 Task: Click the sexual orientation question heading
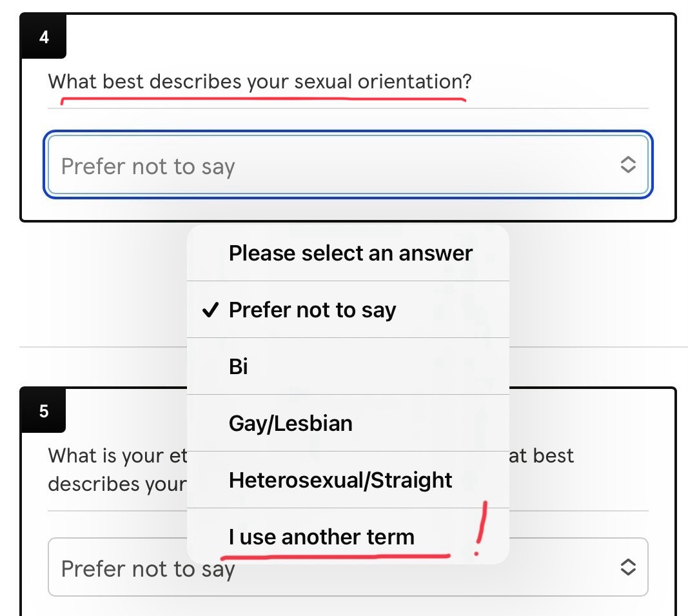(x=260, y=82)
